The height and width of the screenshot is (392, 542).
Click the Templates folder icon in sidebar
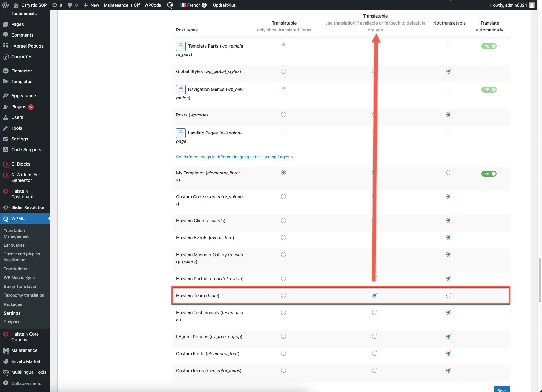tap(6, 82)
